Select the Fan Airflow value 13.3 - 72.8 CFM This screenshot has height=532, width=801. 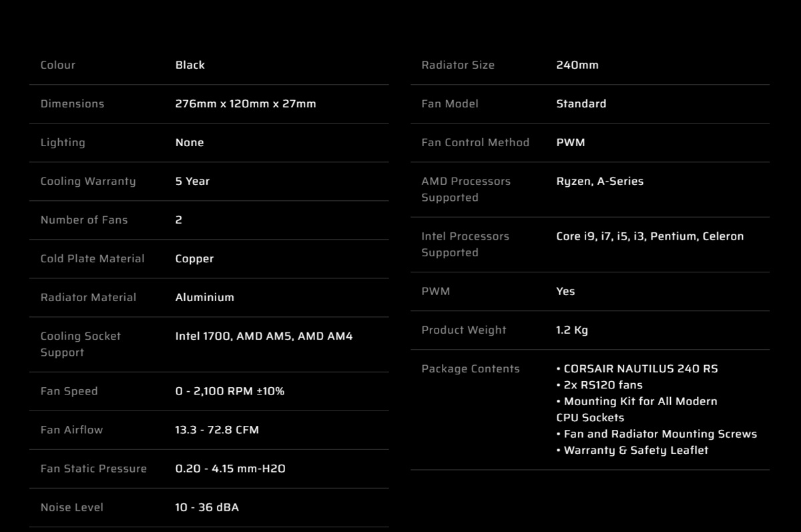coord(217,430)
